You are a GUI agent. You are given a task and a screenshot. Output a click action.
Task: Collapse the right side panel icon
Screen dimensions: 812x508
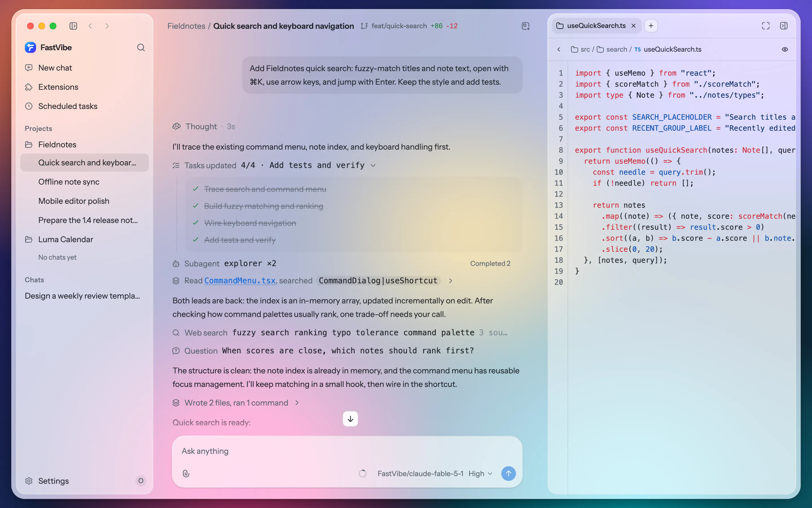point(784,25)
